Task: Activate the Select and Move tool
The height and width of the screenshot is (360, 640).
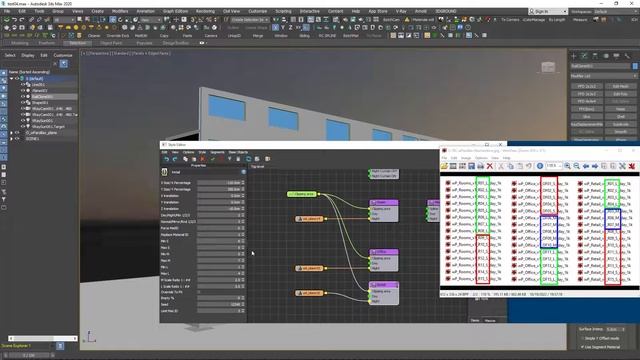Action: [112, 20]
